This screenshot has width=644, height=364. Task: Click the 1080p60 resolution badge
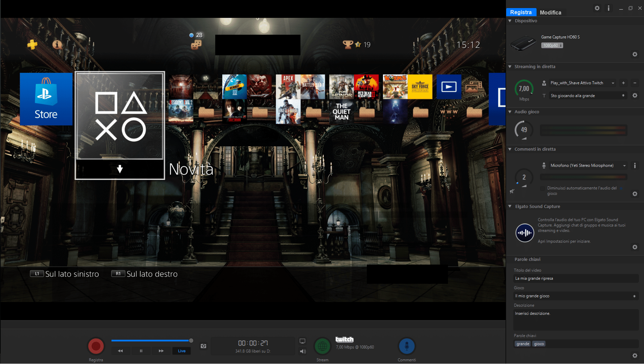(x=552, y=45)
